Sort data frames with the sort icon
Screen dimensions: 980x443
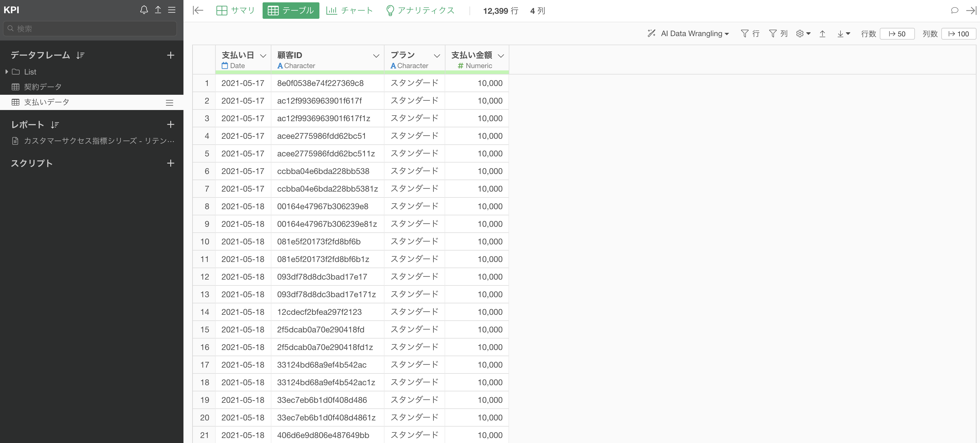tap(80, 55)
